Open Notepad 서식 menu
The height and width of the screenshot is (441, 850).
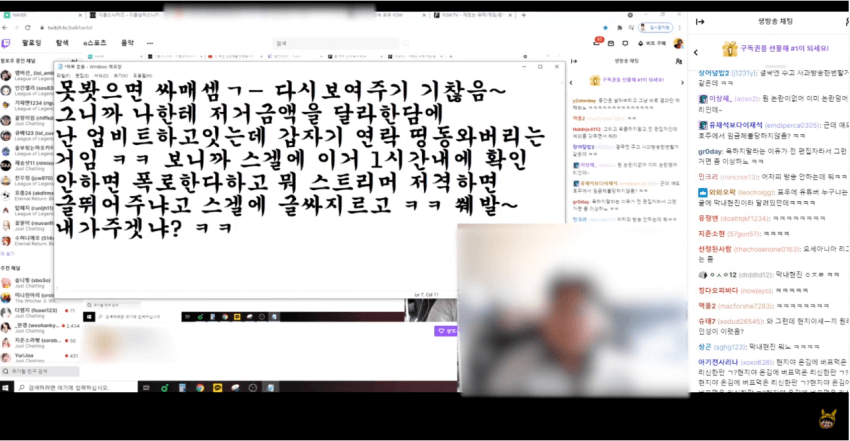tap(101, 76)
